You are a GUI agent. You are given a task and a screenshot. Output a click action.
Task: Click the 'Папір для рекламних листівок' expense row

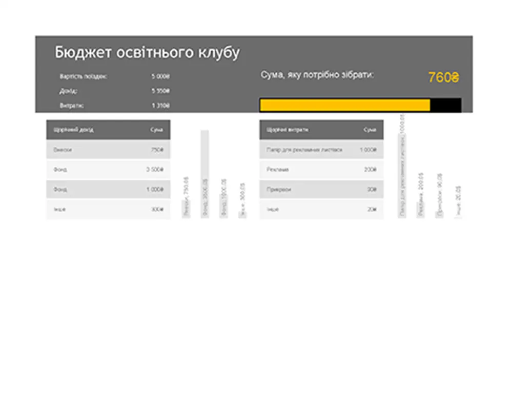click(304, 150)
